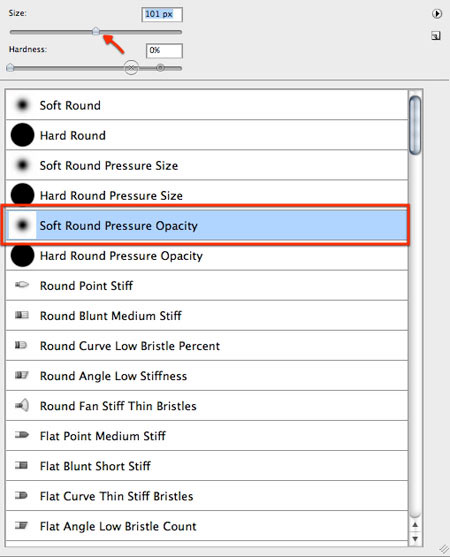Screen dimensions: 450x557
Task: Pick the Round Point Stiff bristle icon
Action: coord(22,285)
